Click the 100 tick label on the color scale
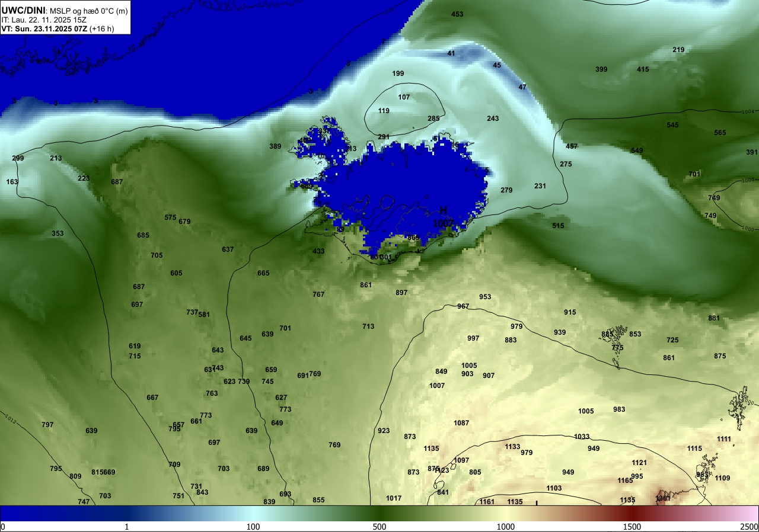 click(x=253, y=527)
